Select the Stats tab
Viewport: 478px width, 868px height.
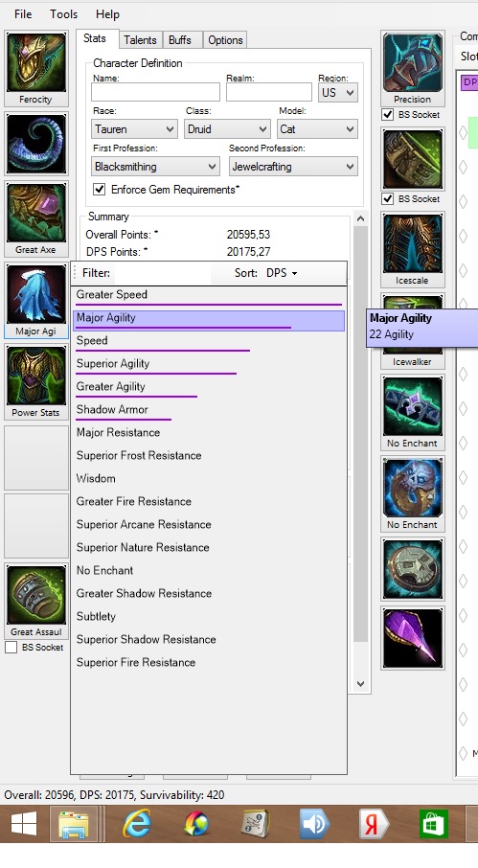coord(95,38)
